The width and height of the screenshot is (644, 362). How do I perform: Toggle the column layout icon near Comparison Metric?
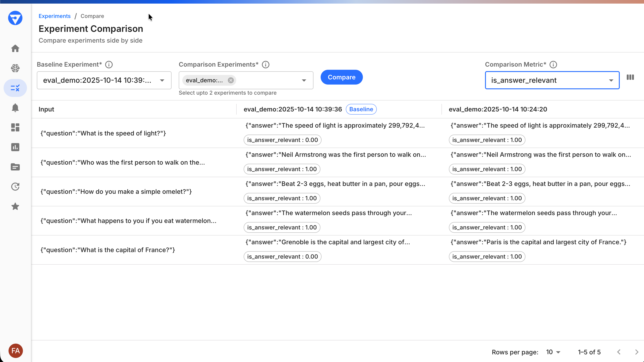pyautogui.click(x=630, y=77)
